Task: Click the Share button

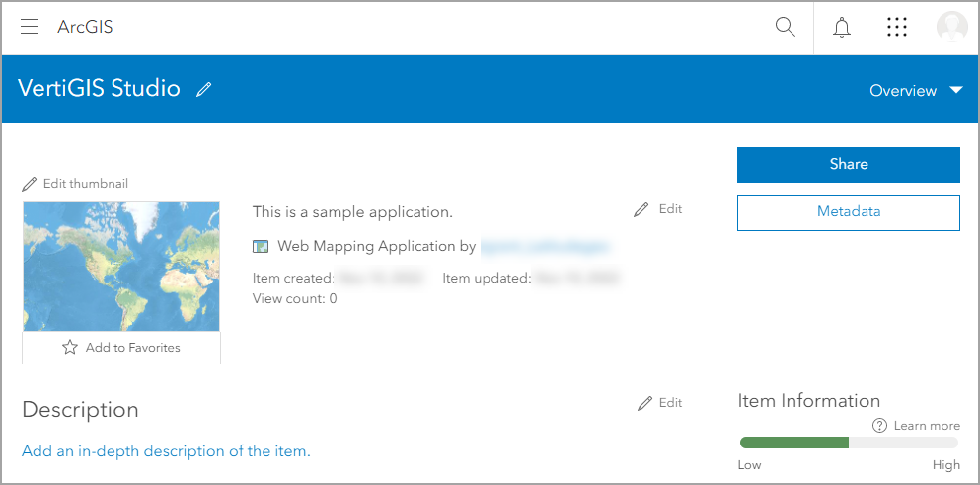Action: [848, 165]
